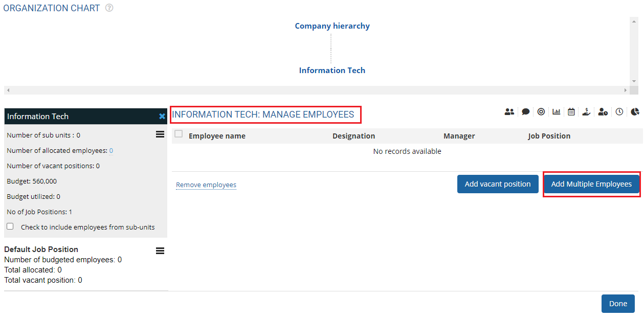Select the clock icon near the toolbar end
Viewport: 644px width, 319px height.
(x=619, y=111)
